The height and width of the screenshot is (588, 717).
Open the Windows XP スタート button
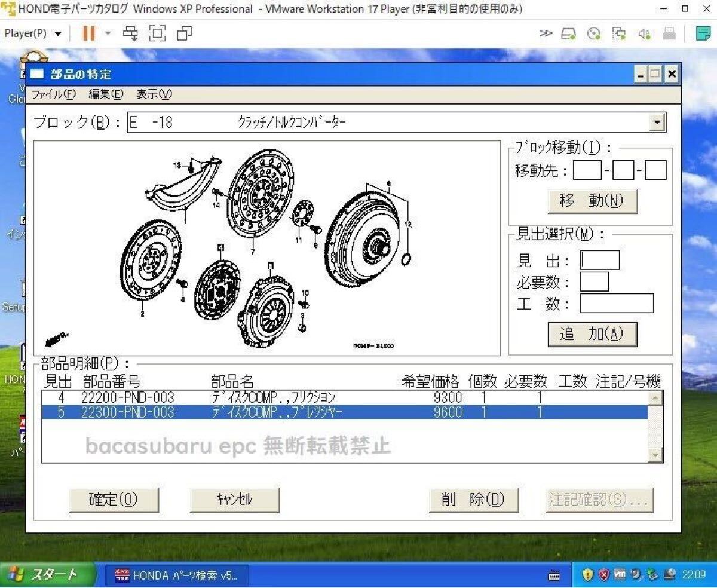pyautogui.click(x=49, y=575)
